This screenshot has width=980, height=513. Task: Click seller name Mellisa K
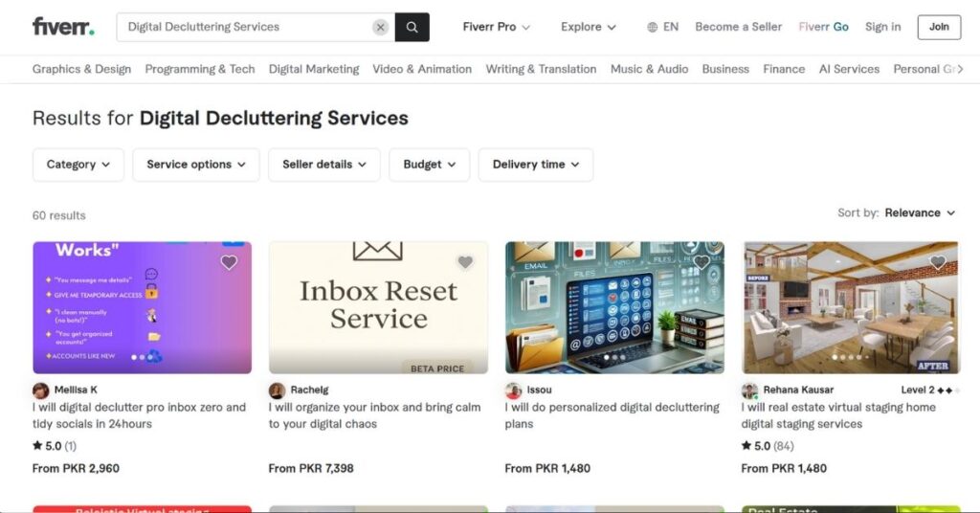(x=76, y=390)
